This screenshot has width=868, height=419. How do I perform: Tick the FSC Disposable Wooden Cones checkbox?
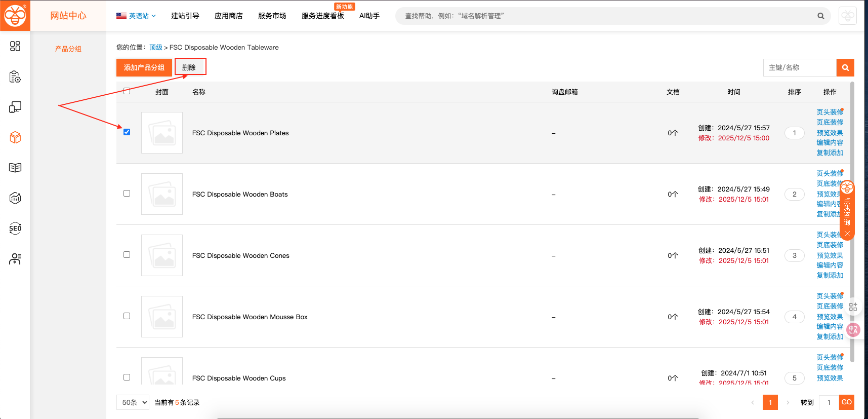pos(127,255)
